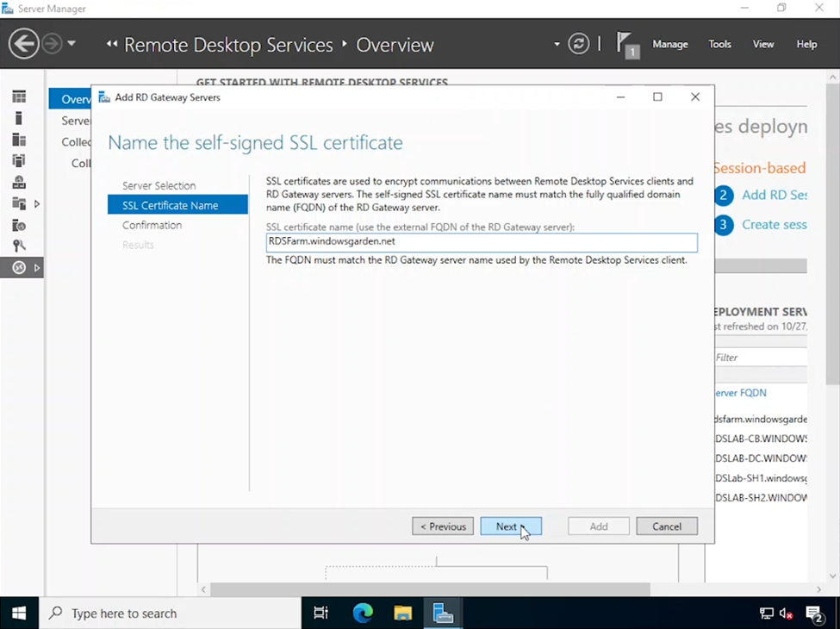Open the Tools menu
The image size is (840, 629).
[719, 44]
